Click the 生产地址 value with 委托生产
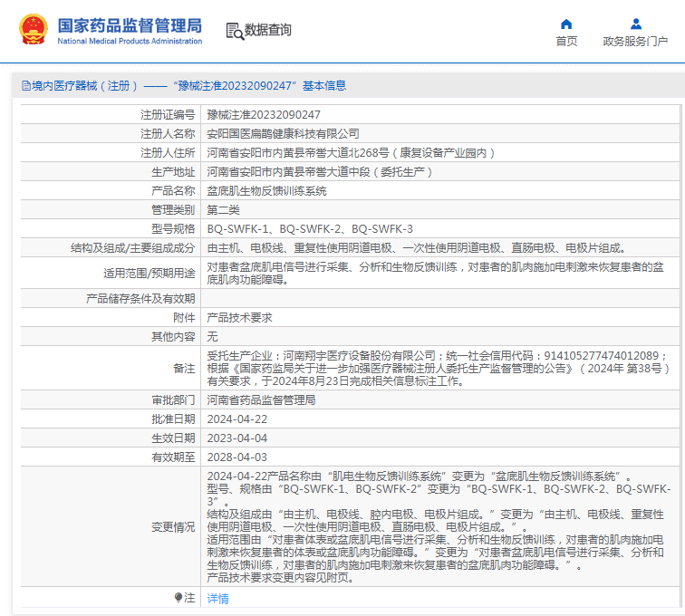This screenshot has width=685, height=616. (319, 172)
